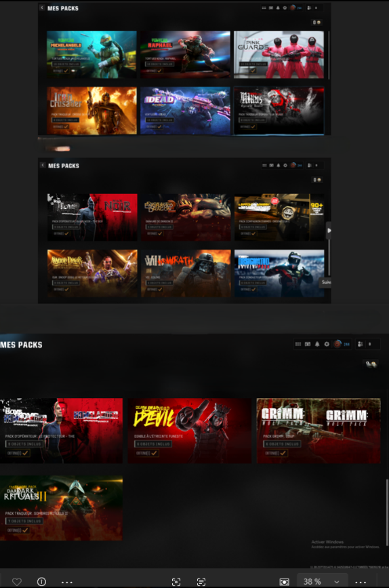Open the ellipsis menu right of zoom dropdown
The height and width of the screenshot is (588, 389).
(361, 582)
